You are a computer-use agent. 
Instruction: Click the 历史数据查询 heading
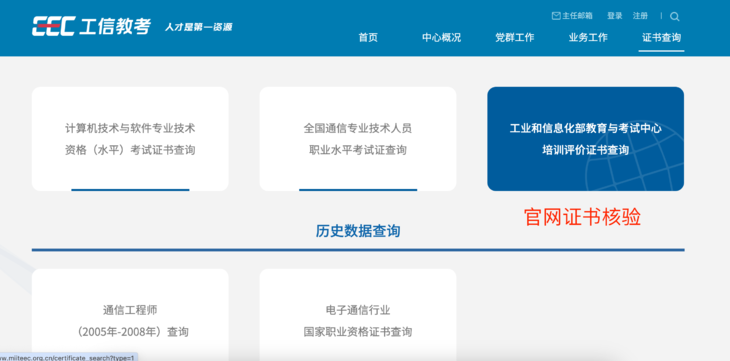[x=358, y=231]
